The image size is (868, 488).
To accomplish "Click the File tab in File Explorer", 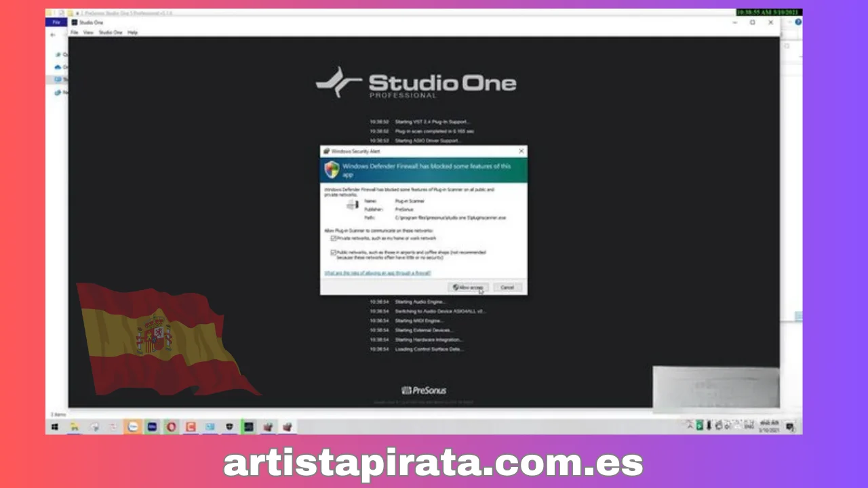I will click(x=56, y=22).
